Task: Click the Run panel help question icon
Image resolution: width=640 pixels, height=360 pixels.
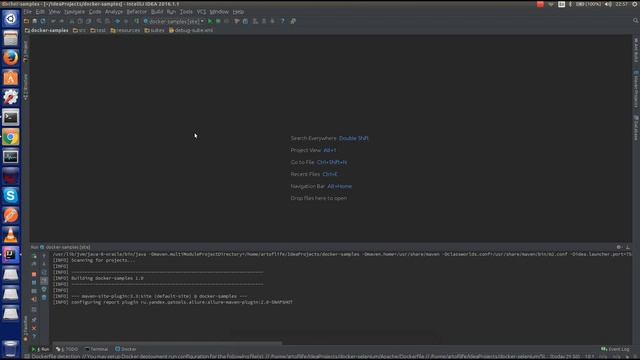Action: tap(34, 337)
